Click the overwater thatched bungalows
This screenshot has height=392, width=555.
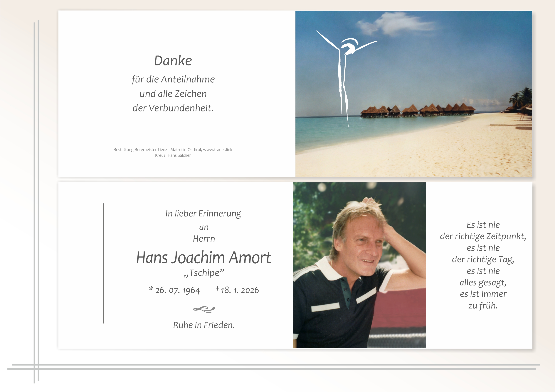tap(417, 111)
